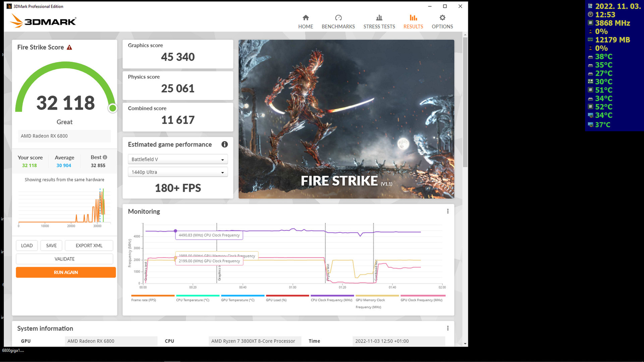
Task: Click the EXPORT XML button
Action: click(x=89, y=245)
